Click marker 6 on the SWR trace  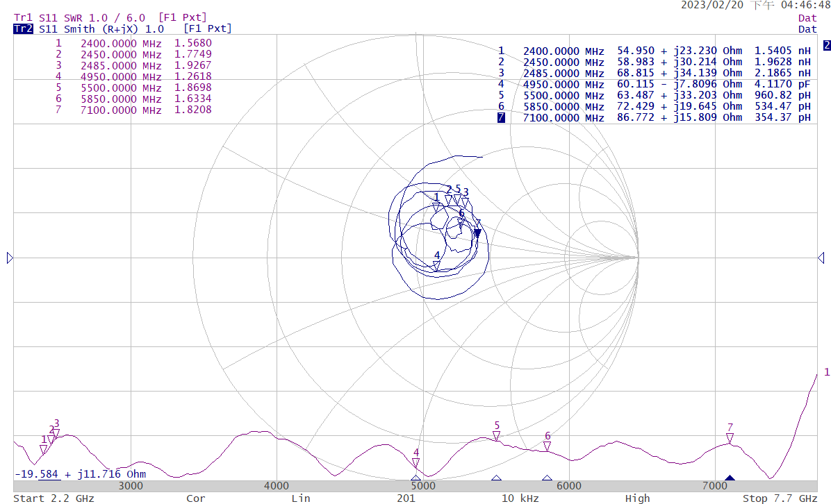coord(547,446)
